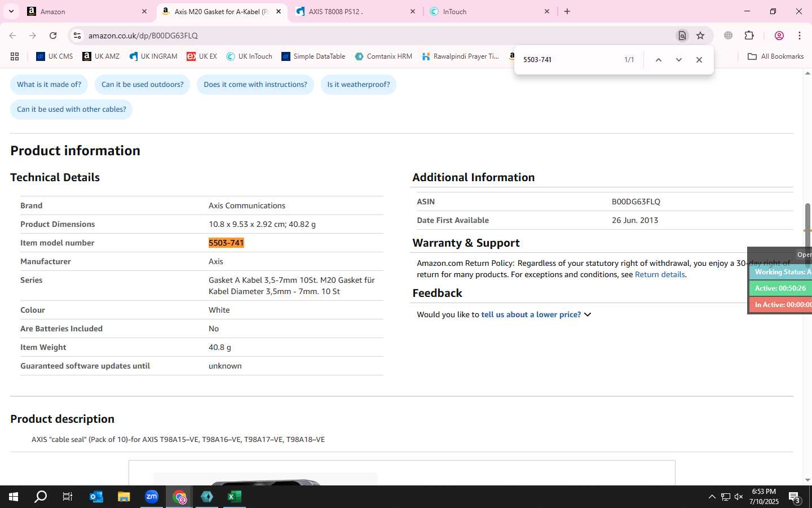Open UK InTouch bookmark
Viewport: 812px width, 508px height.
pyautogui.click(x=249, y=56)
